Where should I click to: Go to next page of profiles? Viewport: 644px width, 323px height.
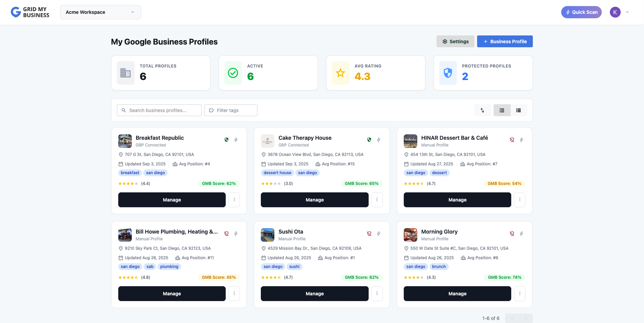tap(526, 318)
